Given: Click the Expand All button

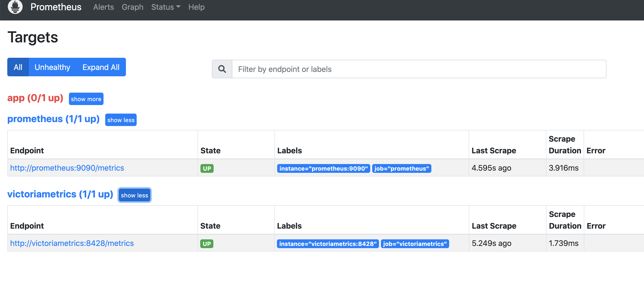Looking at the screenshot, I should (x=101, y=67).
